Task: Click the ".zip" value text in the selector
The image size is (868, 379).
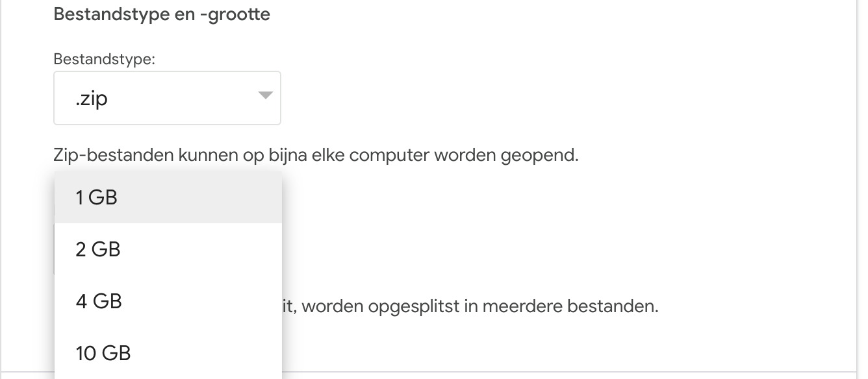Action: click(x=91, y=99)
